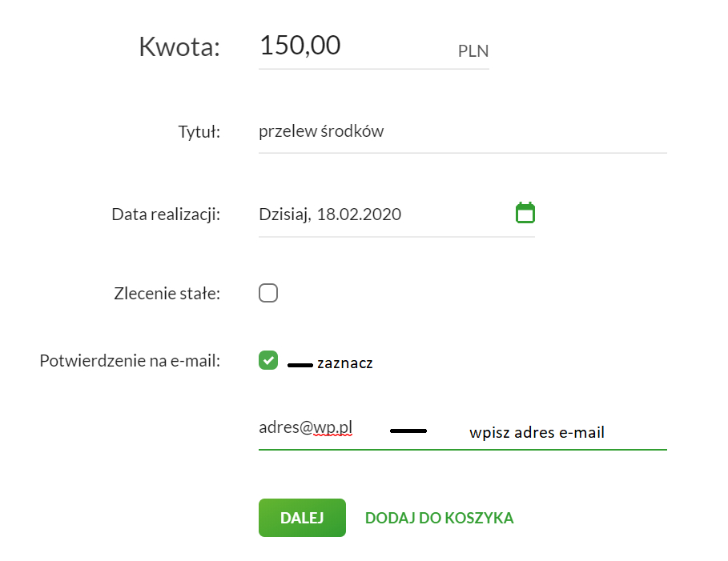Click the Kwota: label
This screenshot has height=561, width=728.
[179, 47]
